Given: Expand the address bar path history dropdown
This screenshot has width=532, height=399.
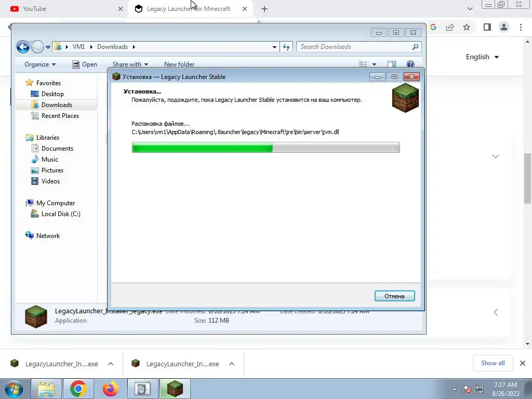Looking at the screenshot, I should [274, 47].
